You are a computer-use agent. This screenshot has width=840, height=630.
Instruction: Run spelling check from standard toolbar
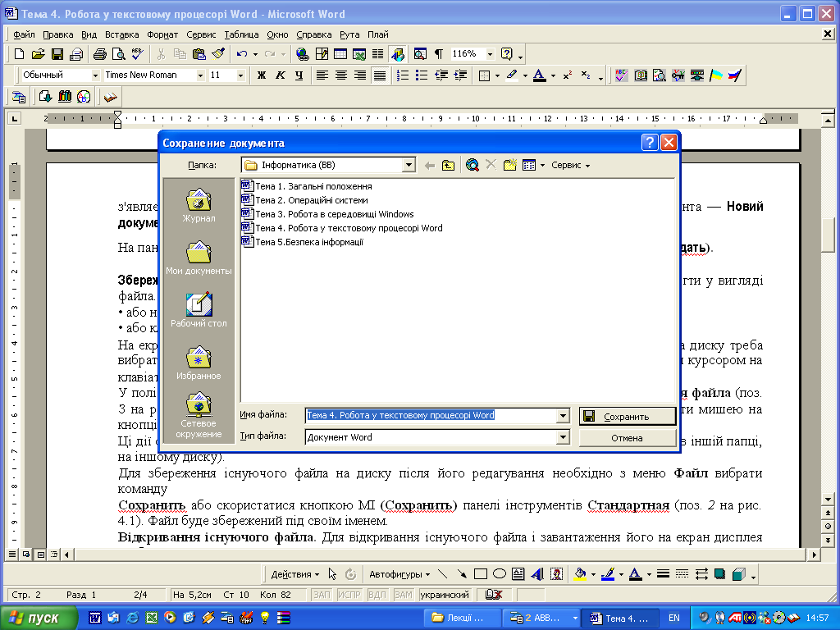(138, 54)
